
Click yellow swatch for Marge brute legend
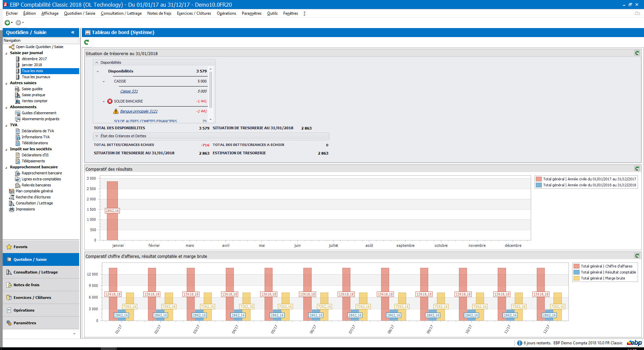(576, 278)
